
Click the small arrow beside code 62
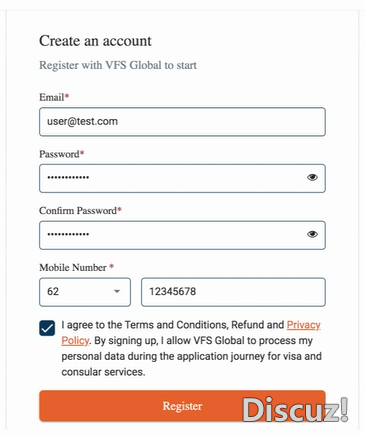point(117,292)
